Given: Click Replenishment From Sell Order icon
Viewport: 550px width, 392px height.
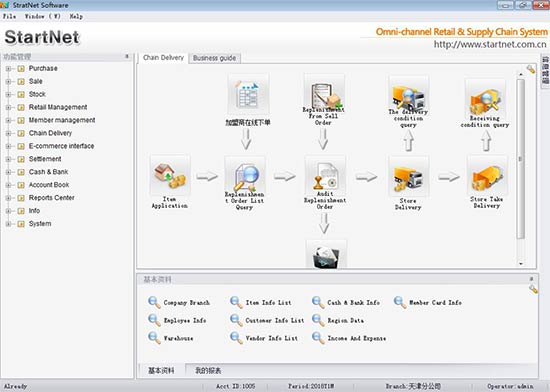Looking at the screenshot, I should (324, 93).
